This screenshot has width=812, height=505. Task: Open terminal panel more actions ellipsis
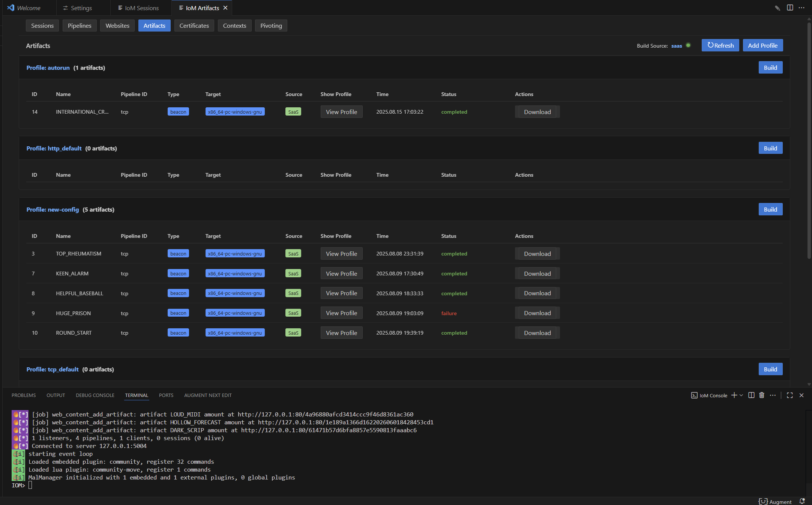point(773,395)
